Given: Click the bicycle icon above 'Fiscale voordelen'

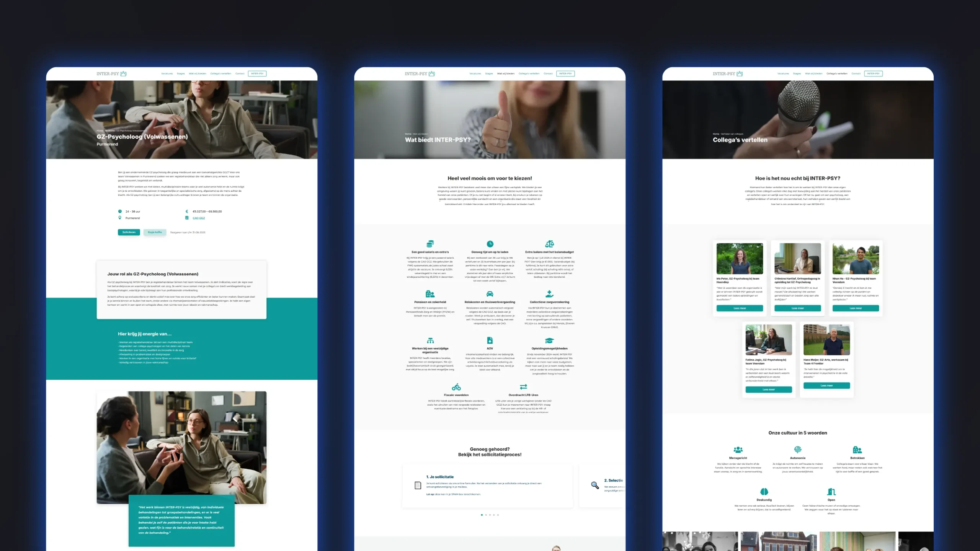Looking at the screenshot, I should [456, 387].
